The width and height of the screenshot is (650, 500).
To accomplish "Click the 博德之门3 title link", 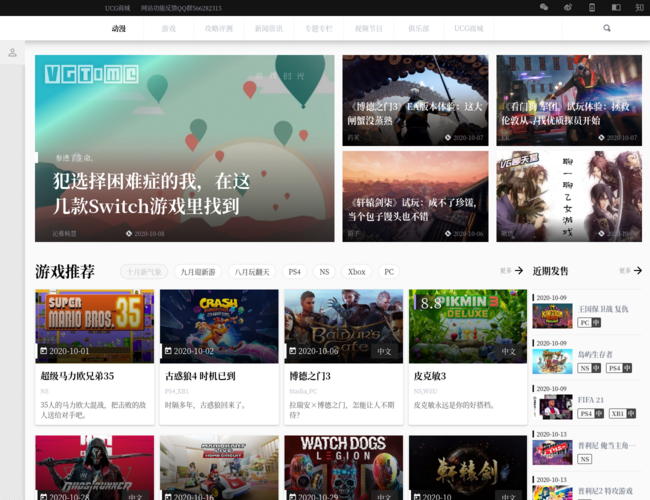I will tap(310, 376).
